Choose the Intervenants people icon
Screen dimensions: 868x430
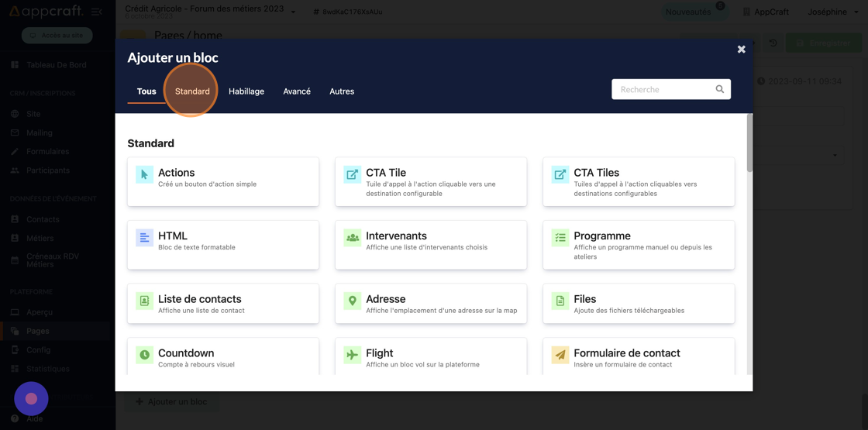coord(352,238)
